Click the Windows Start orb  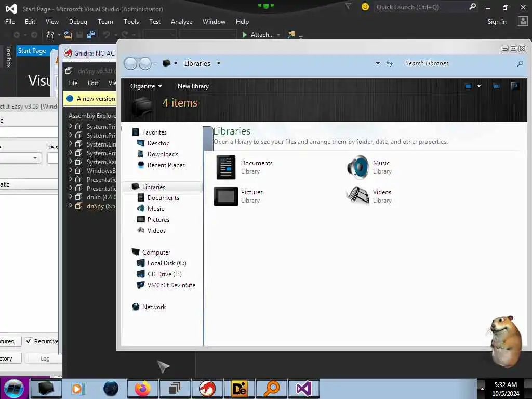[14, 389]
